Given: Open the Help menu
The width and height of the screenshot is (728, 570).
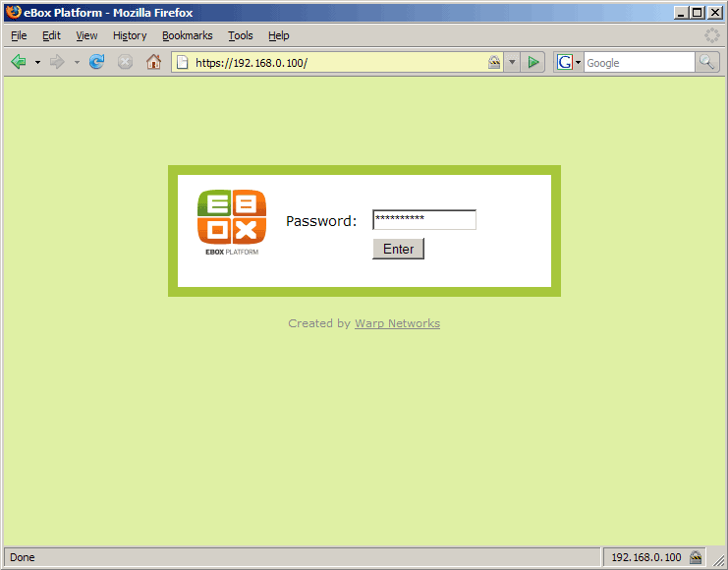Looking at the screenshot, I should (279, 35).
